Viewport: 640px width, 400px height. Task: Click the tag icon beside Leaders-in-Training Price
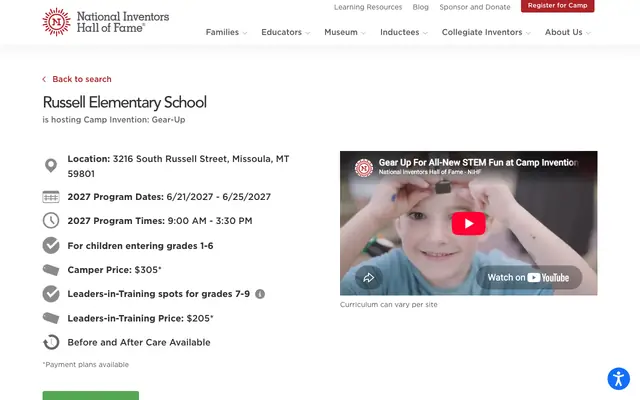point(51,318)
